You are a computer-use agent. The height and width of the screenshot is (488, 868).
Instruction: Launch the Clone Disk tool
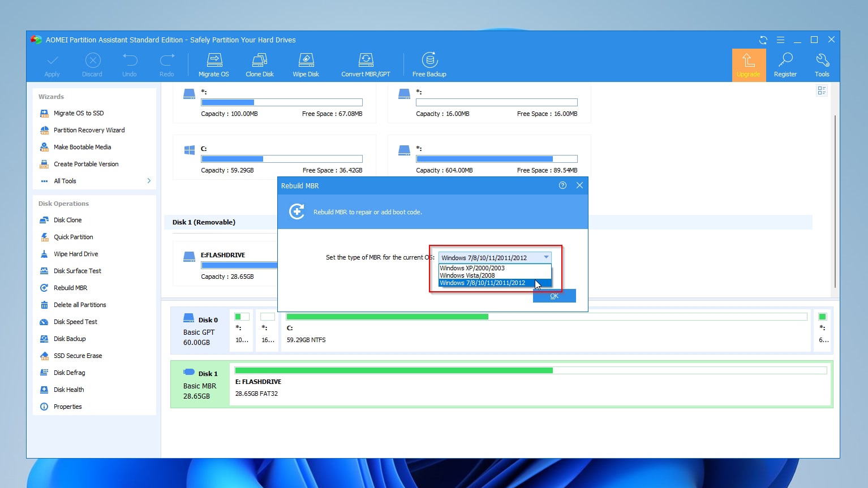pos(260,65)
